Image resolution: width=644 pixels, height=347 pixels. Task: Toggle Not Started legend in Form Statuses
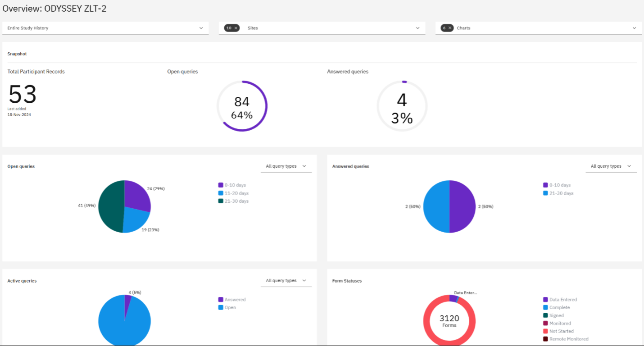tap(558, 331)
